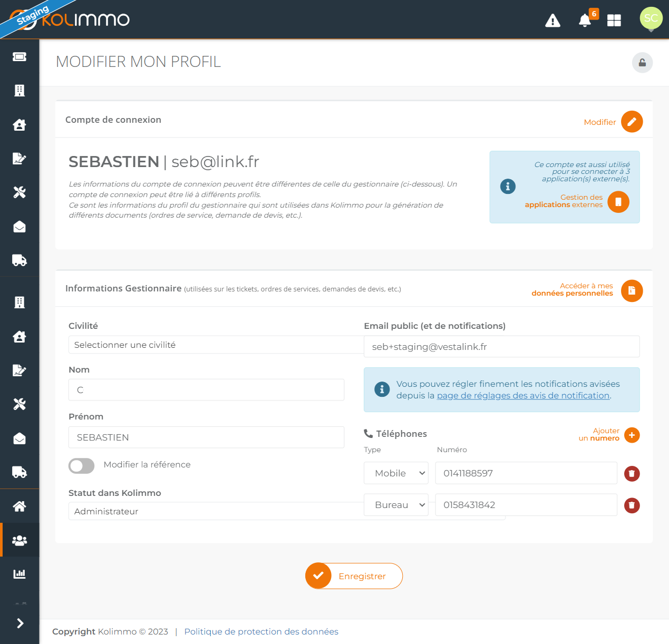Click the Compte de connexion heading
This screenshot has height=644, width=669.
coord(113,120)
